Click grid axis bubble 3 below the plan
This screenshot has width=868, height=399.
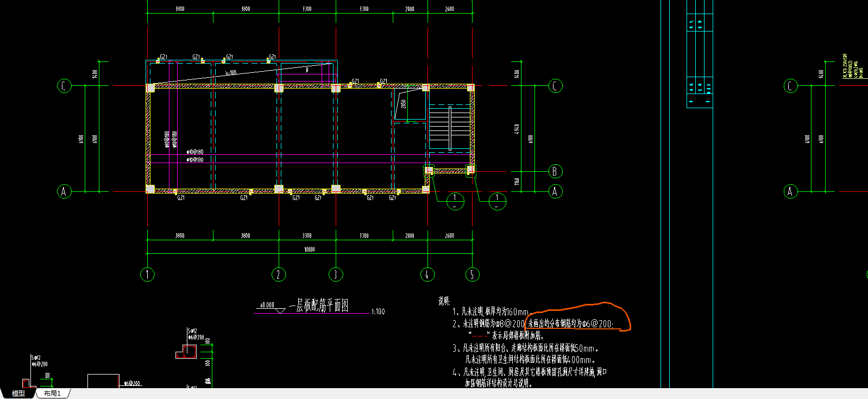(336, 275)
